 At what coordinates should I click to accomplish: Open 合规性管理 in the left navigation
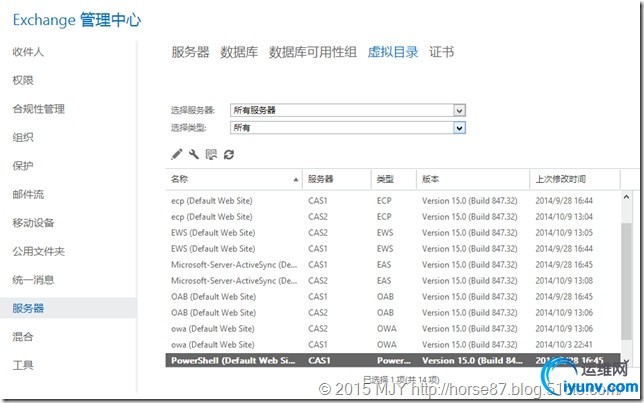(x=39, y=109)
